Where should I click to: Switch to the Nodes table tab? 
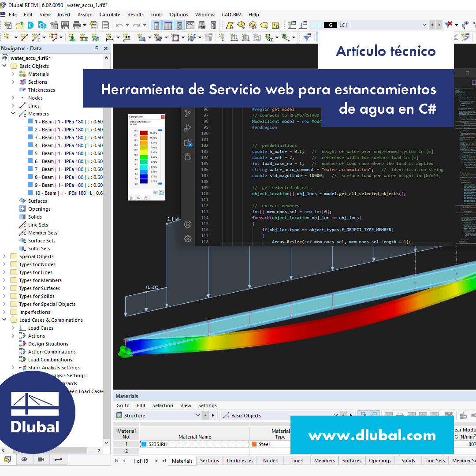coord(270,461)
